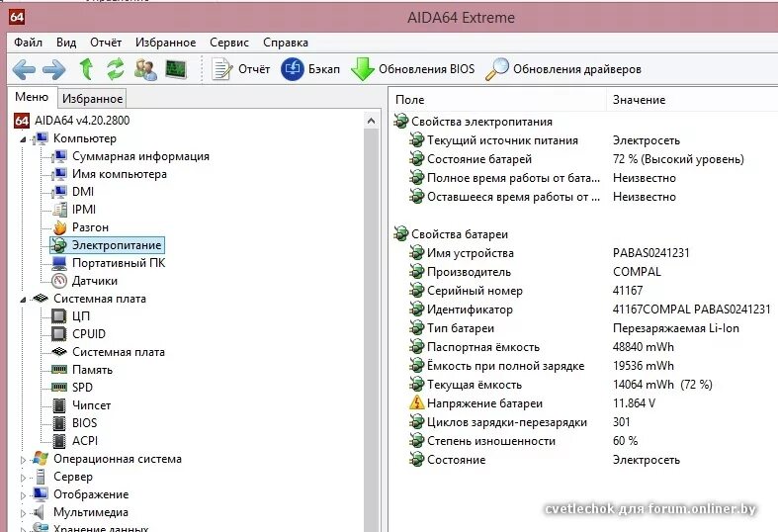Expand the Отображение tree node

pyautogui.click(x=23, y=495)
